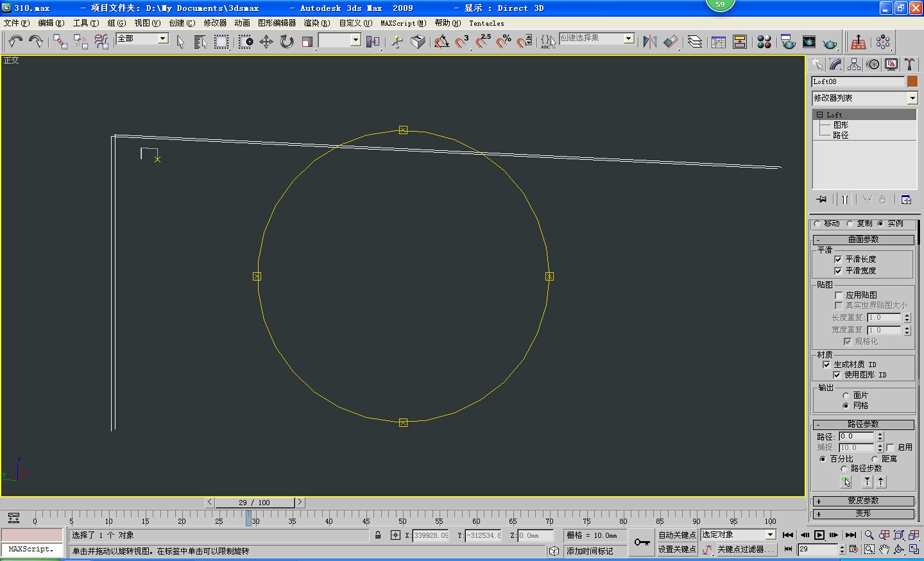This screenshot has width=924, height=561.
Task: Open the 全部 selection filter dropdown
Action: tap(142, 39)
